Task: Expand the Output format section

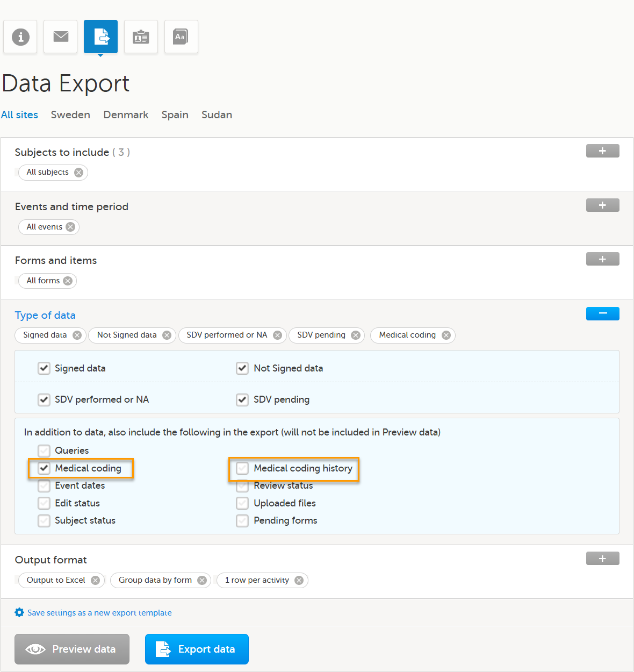Action: [x=602, y=559]
